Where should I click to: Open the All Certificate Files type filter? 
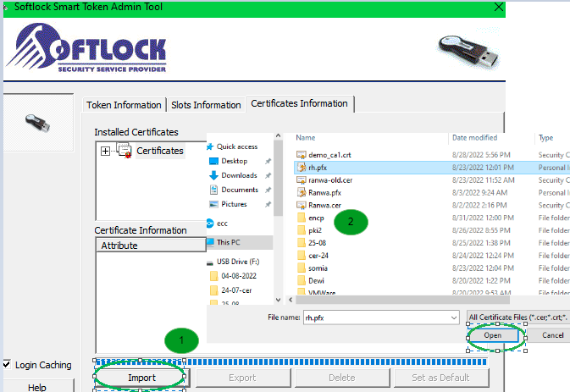pyautogui.click(x=518, y=317)
